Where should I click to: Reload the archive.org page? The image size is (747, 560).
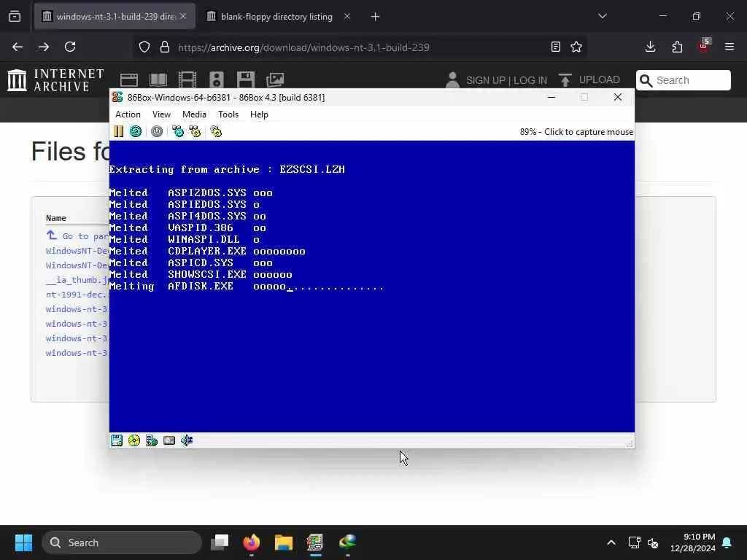click(70, 47)
